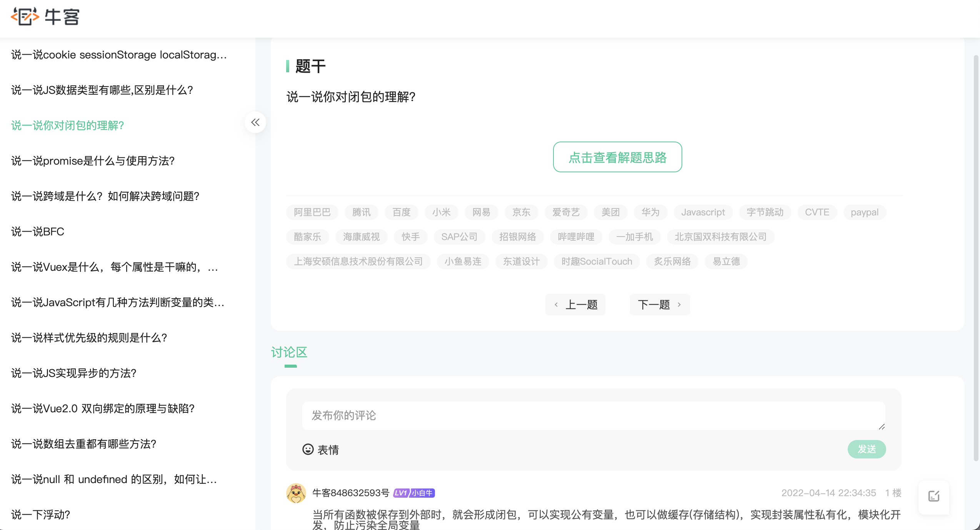
Task: Click the page vertical scrollbar
Action: click(976, 258)
